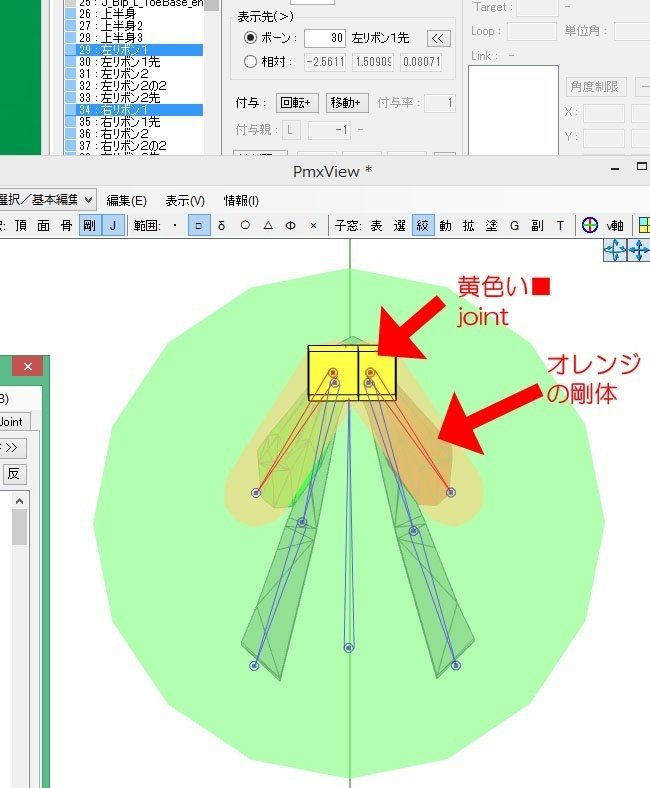Select bone 34 : 右リボン1 in list
The image size is (650, 788).
pyautogui.click(x=134, y=110)
